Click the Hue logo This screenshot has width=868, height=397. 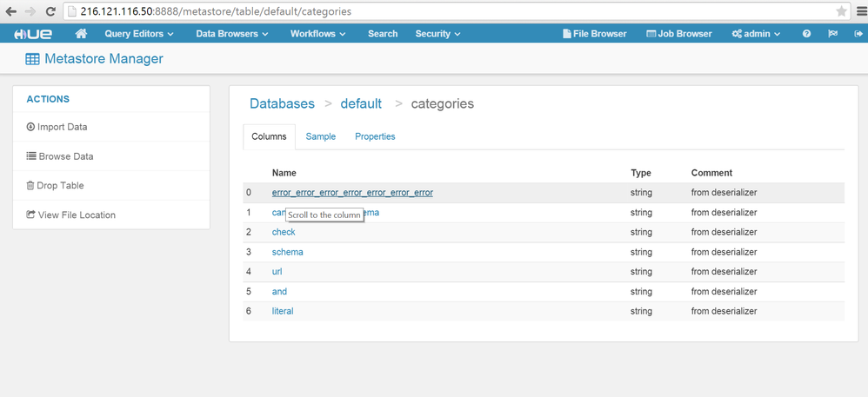pos(30,34)
